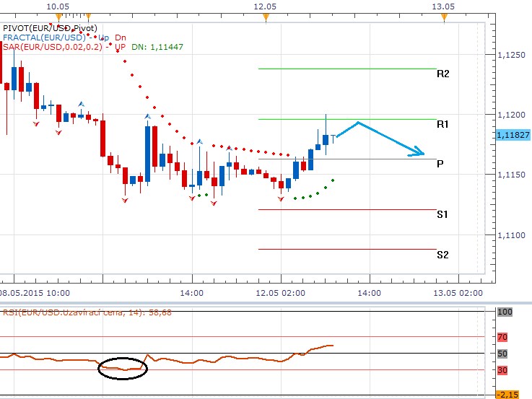Select the blue forecast arrow head
Viewport: 532px width, 399px height.
(x=418, y=152)
